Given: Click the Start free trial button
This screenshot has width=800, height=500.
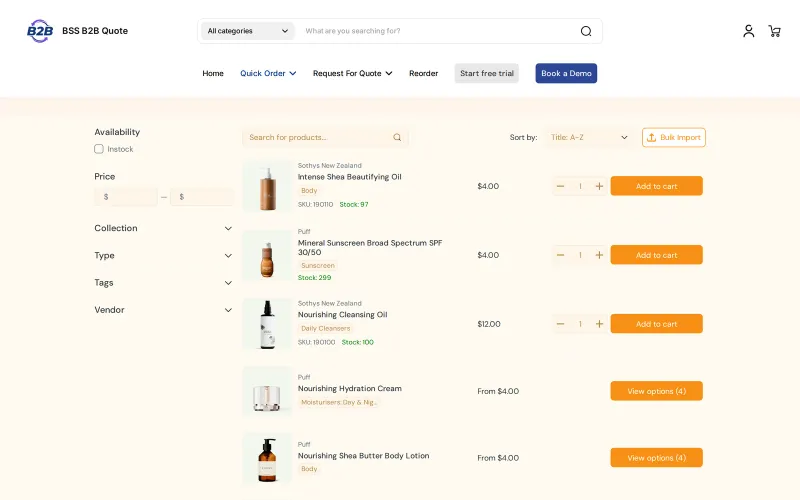Looking at the screenshot, I should [x=487, y=73].
